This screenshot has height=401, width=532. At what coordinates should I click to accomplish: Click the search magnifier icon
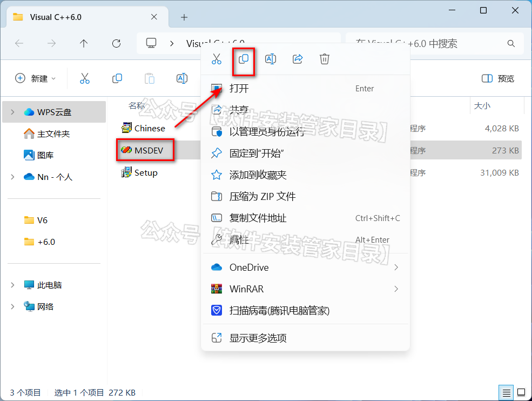(x=511, y=43)
